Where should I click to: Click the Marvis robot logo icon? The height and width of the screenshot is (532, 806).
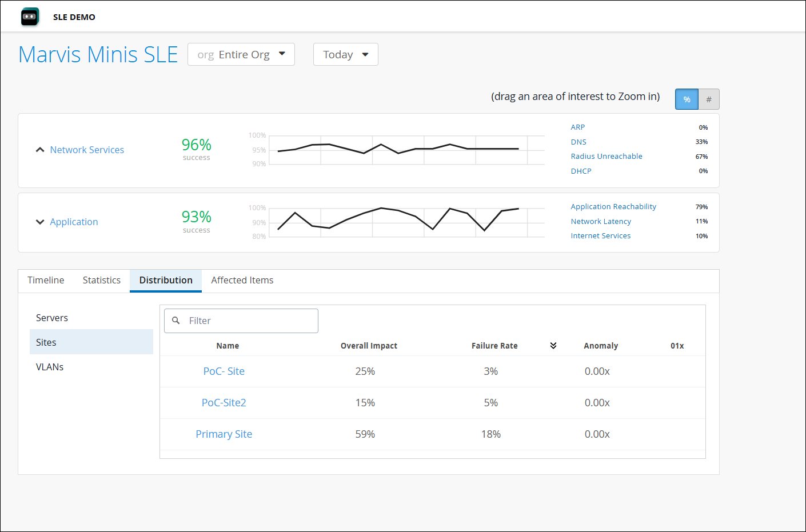29,17
